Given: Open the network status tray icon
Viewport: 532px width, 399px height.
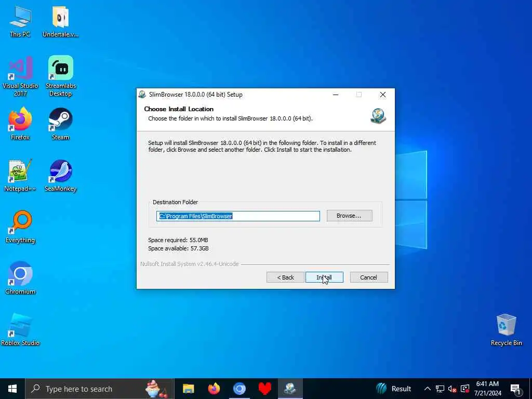Looking at the screenshot, I should click(x=440, y=389).
